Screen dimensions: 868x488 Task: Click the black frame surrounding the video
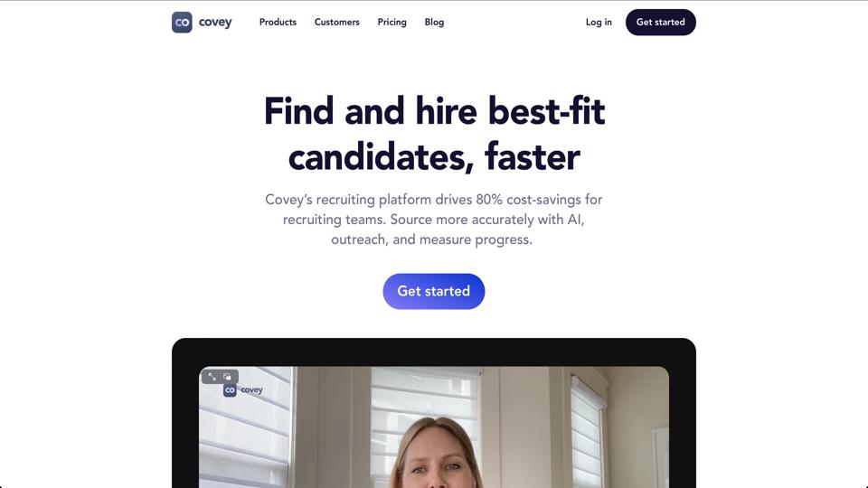click(x=433, y=352)
